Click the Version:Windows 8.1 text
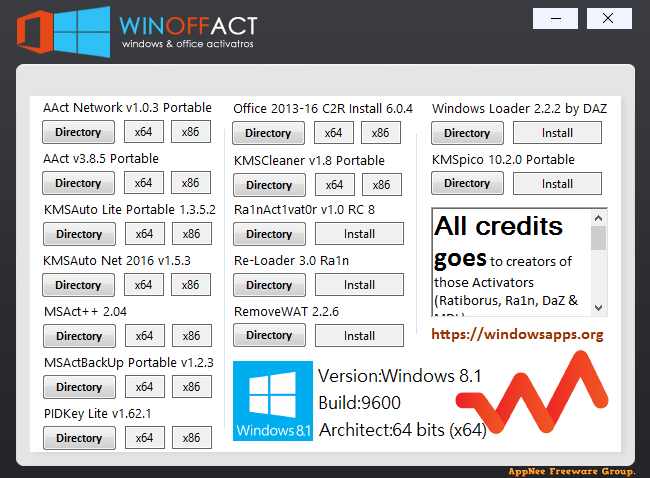Viewport: 650px width, 478px height. tap(400, 376)
